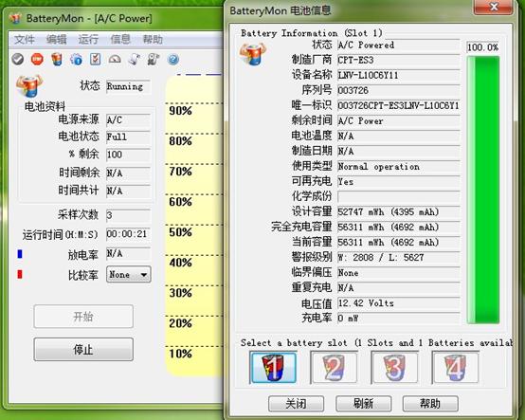The height and width of the screenshot is (420, 525).
Task: Click the 90% label on the chart
Action: 180,111
